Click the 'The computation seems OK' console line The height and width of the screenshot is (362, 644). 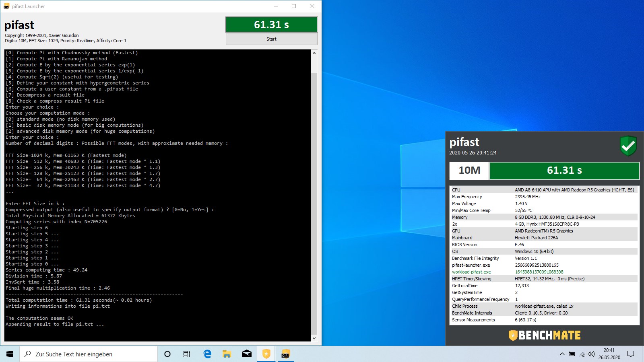[x=39, y=318]
